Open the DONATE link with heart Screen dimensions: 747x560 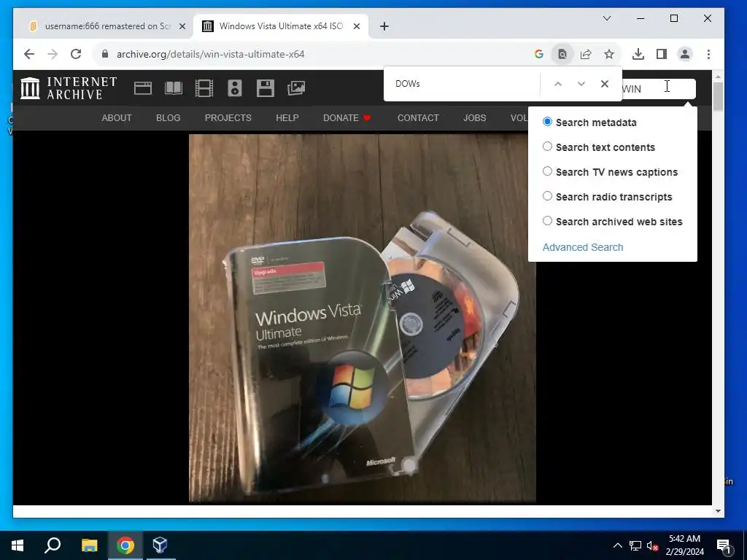(347, 118)
